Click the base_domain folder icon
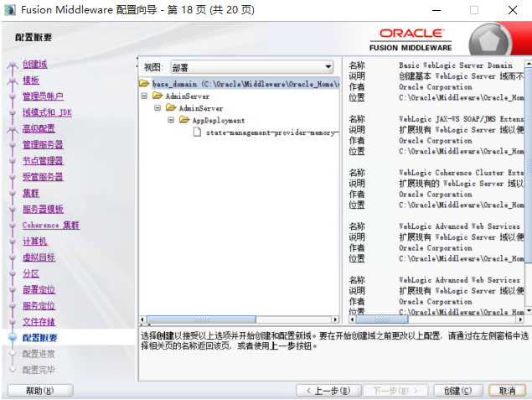This screenshot has width=532, height=400. coord(144,83)
